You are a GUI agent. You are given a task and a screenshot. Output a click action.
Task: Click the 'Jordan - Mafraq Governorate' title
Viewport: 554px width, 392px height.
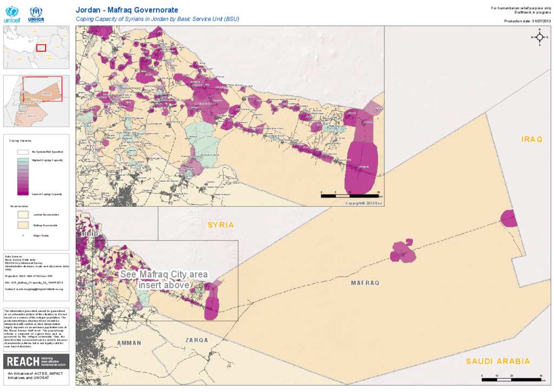pyautogui.click(x=127, y=10)
